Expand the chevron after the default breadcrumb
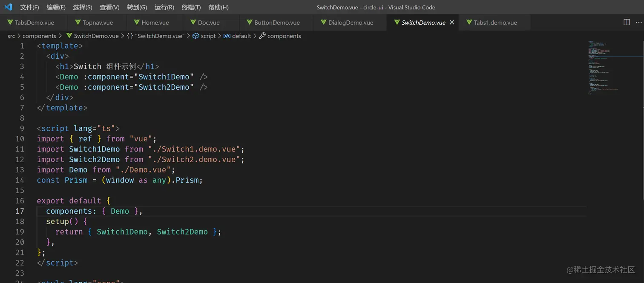 click(255, 36)
